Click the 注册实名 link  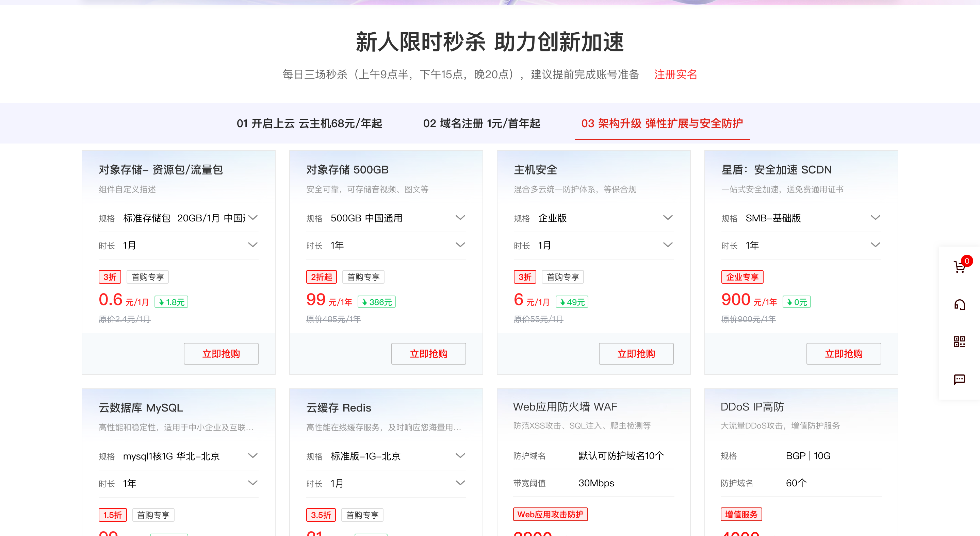click(x=675, y=74)
